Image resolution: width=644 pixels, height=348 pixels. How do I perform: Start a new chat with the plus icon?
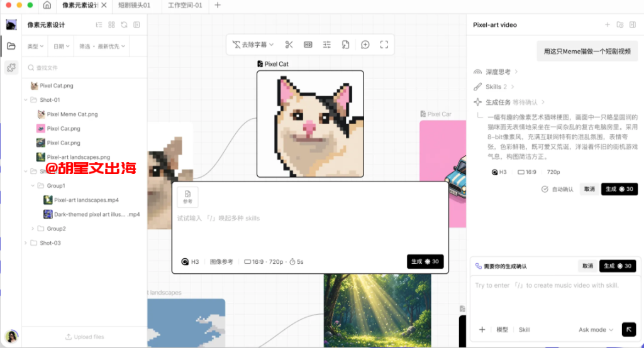(x=607, y=24)
